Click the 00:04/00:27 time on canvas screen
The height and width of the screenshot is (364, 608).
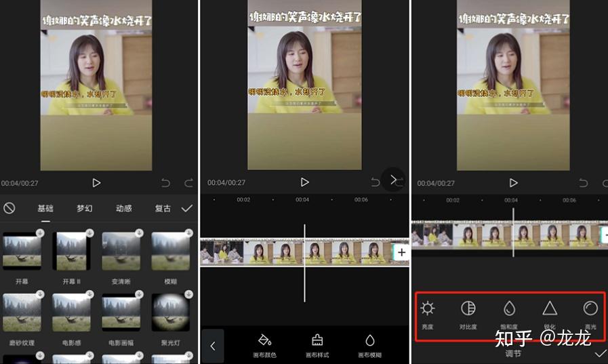click(226, 182)
